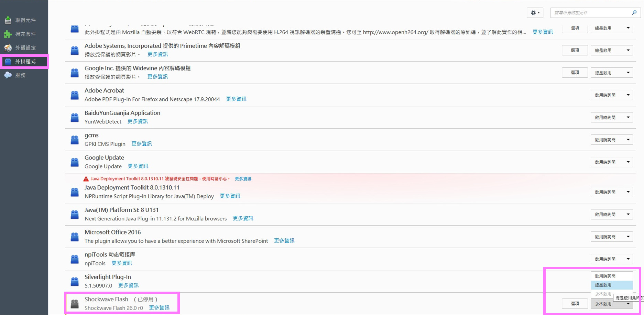This screenshot has height=315, width=644.
Task: Click the Microsoft Office 2016 plugin icon
Action: point(75,237)
